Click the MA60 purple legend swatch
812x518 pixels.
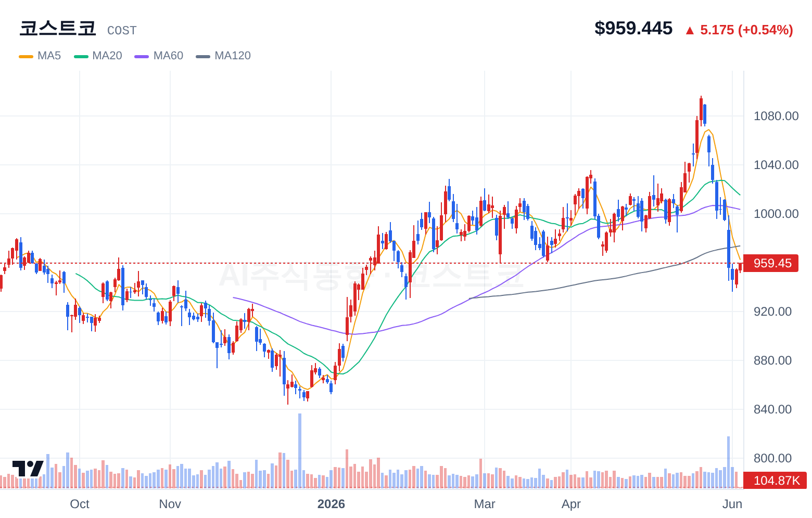(x=142, y=56)
